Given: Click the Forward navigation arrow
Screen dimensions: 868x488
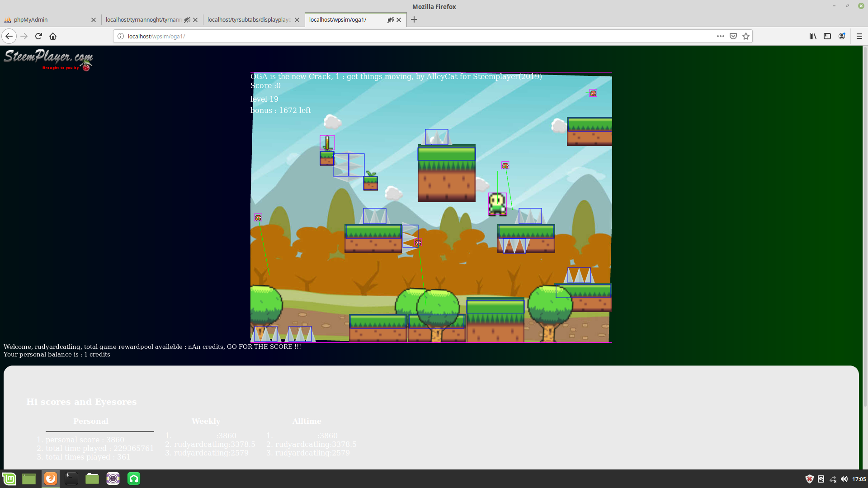Looking at the screenshot, I should click(x=24, y=36).
